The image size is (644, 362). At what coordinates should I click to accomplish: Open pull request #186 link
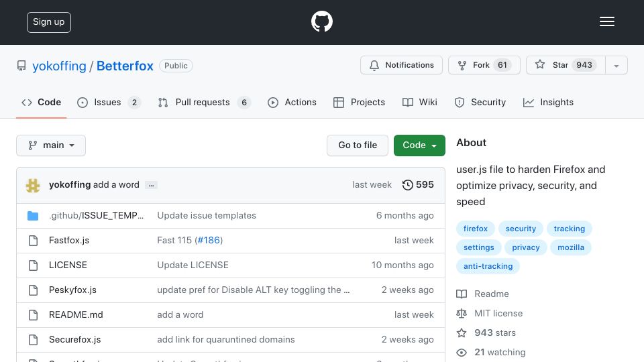(209, 240)
